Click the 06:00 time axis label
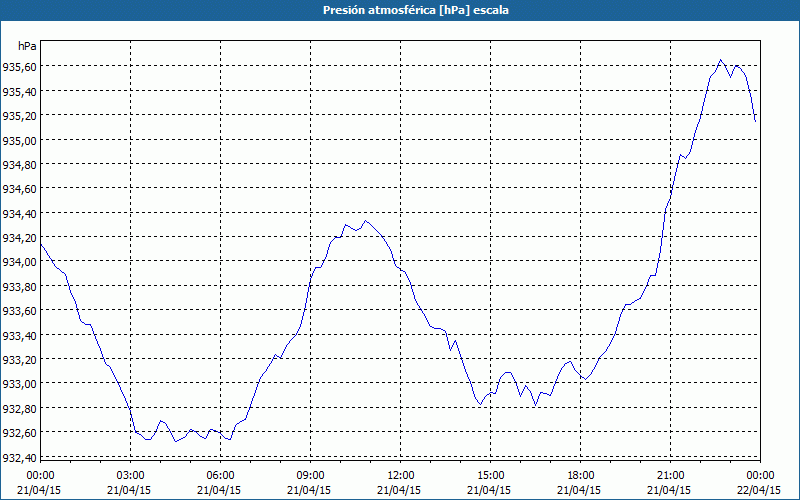This screenshot has height=500, width=800. point(220,476)
